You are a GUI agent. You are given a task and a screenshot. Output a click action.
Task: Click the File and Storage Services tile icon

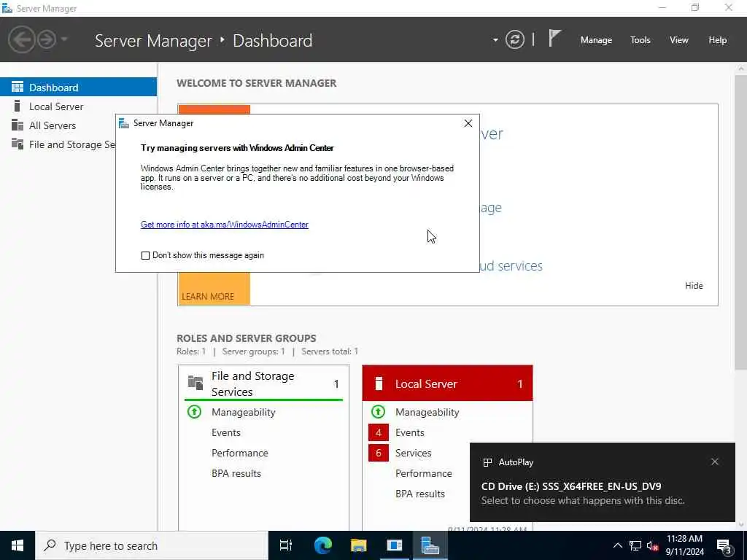(196, 382)
